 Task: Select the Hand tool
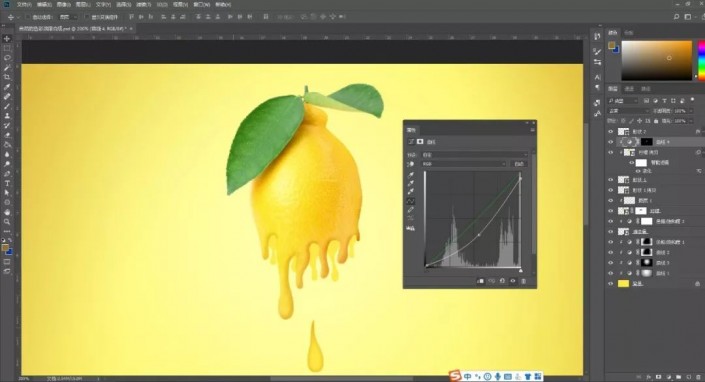pyautogui.click(x=7, y=212)
